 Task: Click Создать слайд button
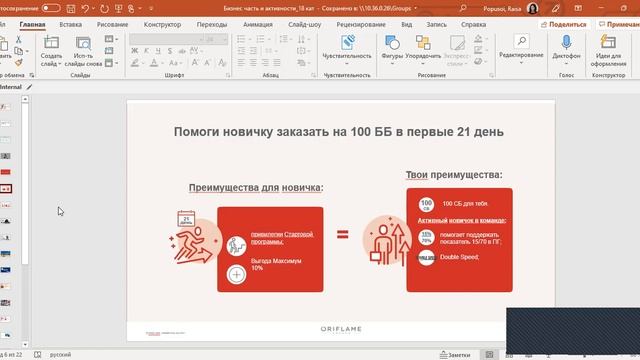tap(51, 51)
